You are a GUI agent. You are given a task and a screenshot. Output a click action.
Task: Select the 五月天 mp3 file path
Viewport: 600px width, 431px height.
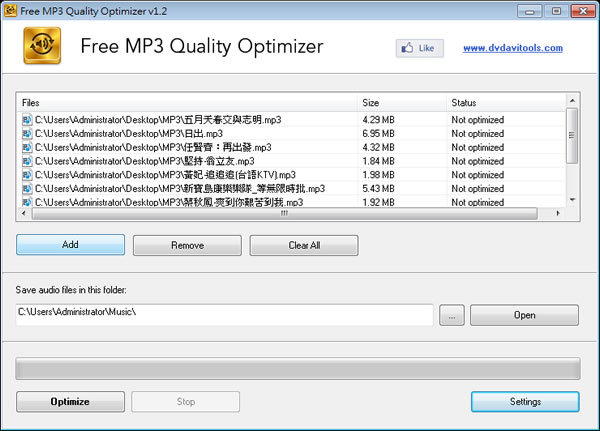click(158, 120)
